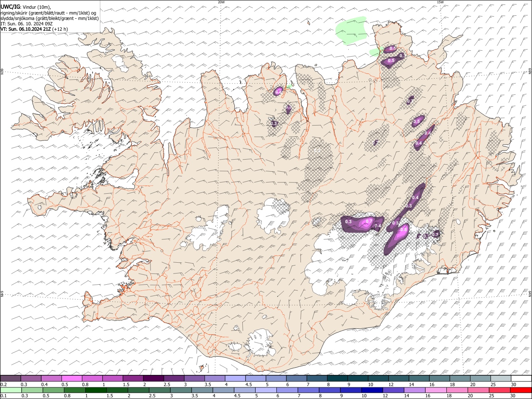Click the 20W longitude label

[x=221, y=2]
